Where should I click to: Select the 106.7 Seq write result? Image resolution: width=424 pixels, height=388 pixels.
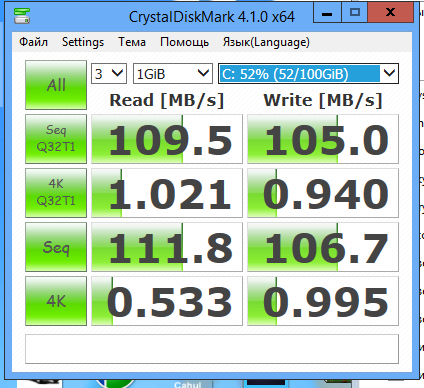[323, 247]
